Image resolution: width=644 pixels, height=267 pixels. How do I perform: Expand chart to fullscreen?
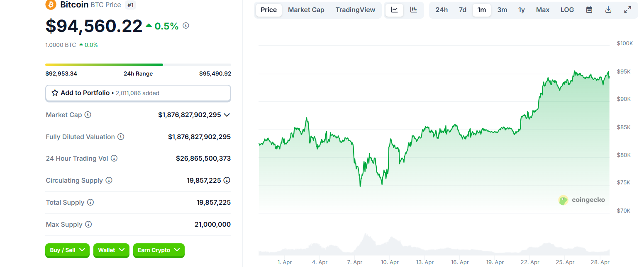tap(628, 10)
